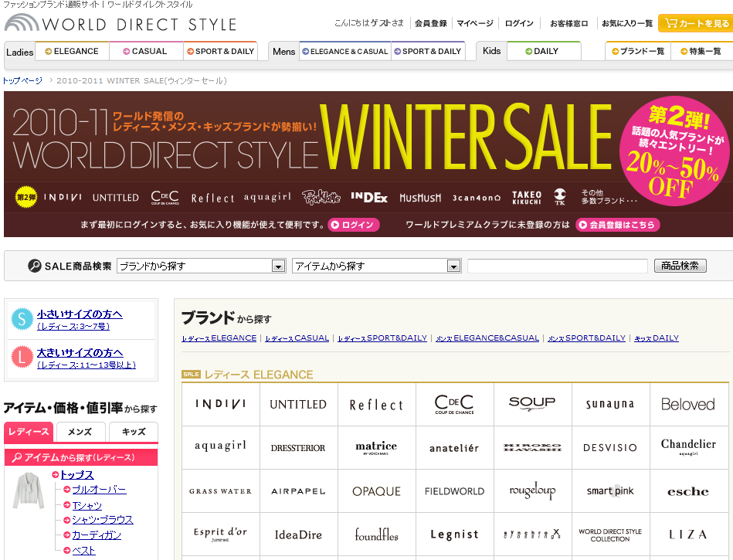Viewport: 733px width, 560px height.
Task: Select the OPAQUE brand logo
Action: (x=377, y=490)
